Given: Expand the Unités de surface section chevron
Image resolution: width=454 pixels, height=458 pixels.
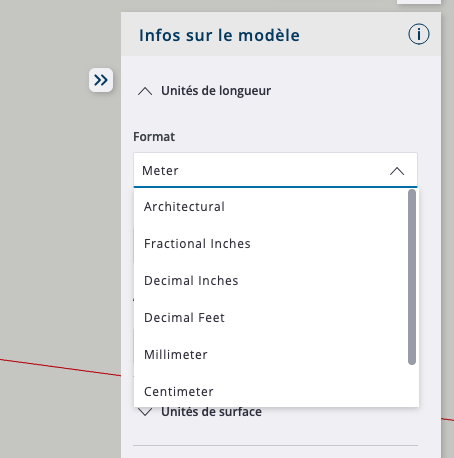Looking at the screenshot, I should click(x=145, y=412).
